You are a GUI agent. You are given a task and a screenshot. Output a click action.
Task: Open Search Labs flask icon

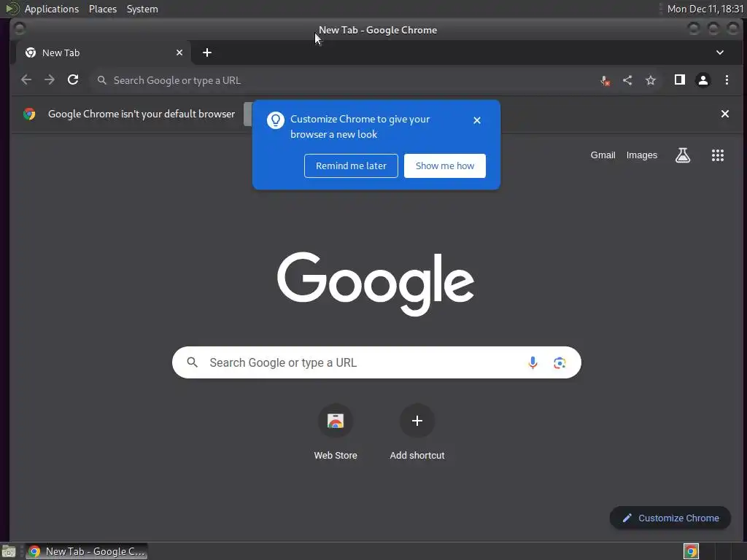[x=683, y=155]
